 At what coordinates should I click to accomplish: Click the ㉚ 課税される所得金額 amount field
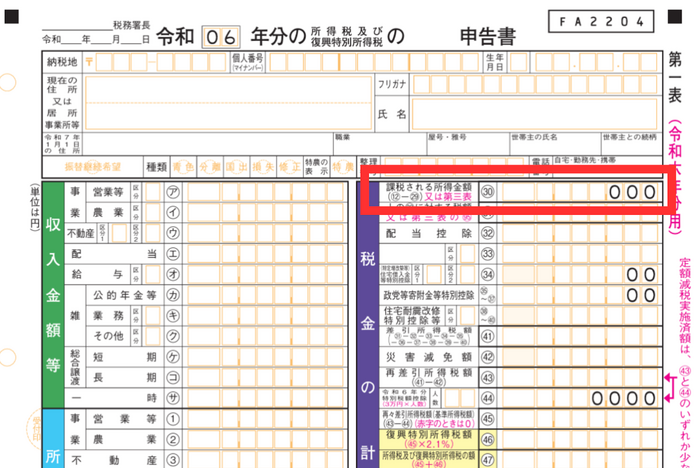pos(580,192)
